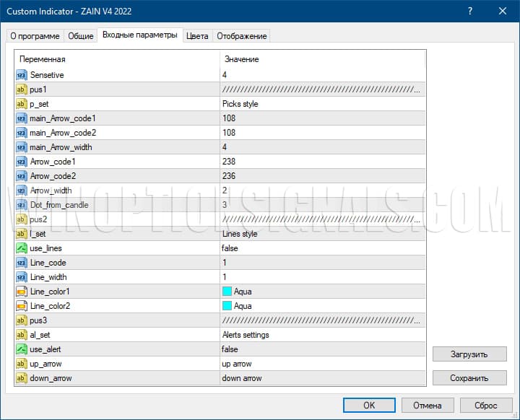Select the Aqua swatch for Line_color1
This screenshot has height=420, width=520.
[x=227, y=292]
